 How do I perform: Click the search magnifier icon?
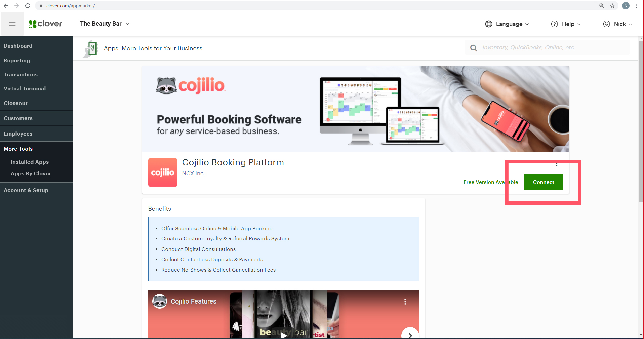[473, 47]
